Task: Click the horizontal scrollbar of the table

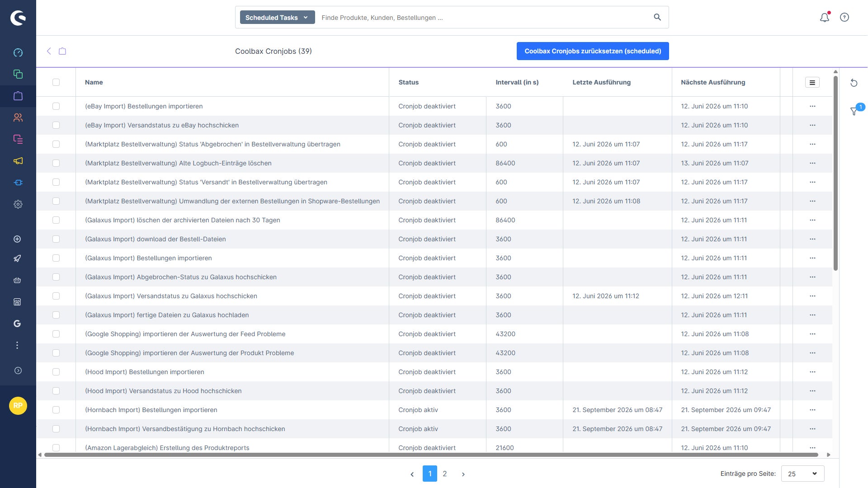Action: 431,455
